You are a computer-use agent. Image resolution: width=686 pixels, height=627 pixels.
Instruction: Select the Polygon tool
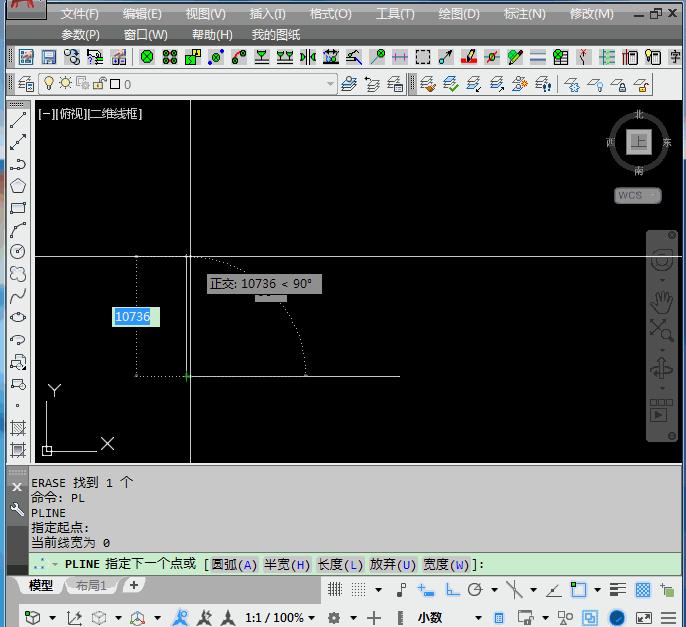(18, 186)
